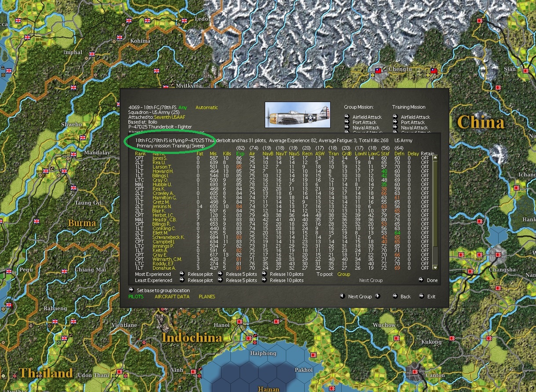Toggle Retain OFF for Donahue A.

click(424, 268)
